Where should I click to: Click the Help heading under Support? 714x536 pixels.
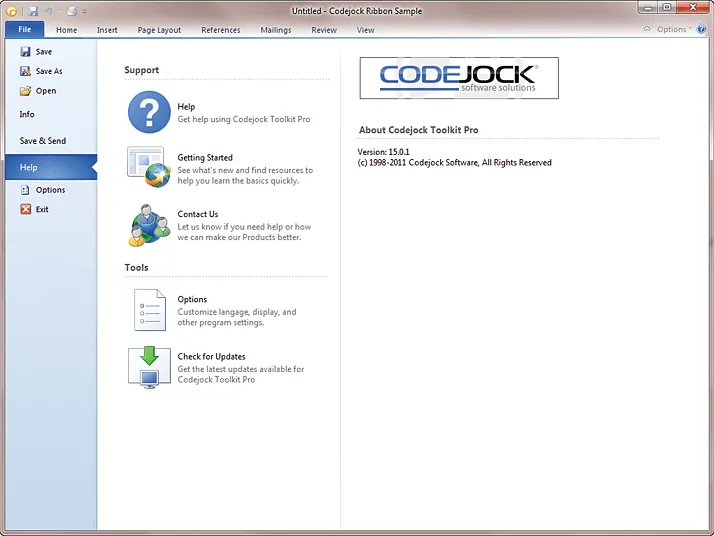tap(186, 107)
